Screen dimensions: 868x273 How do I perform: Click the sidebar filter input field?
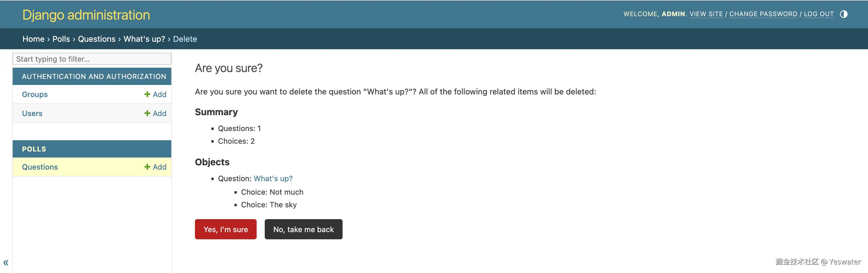coord(92,59)
